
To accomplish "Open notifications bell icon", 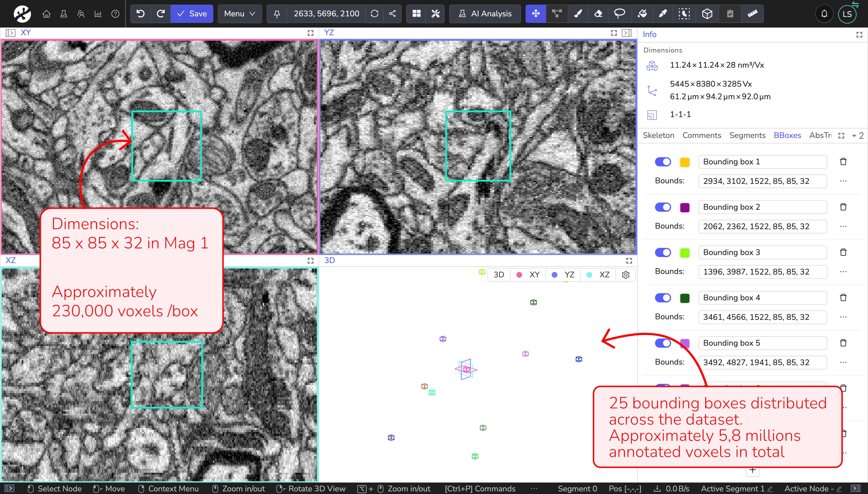I will [x=824, y=14].
